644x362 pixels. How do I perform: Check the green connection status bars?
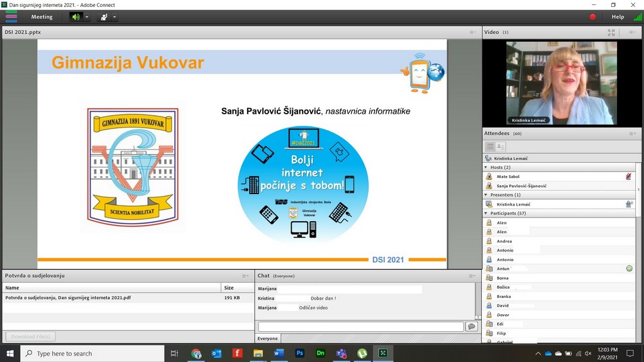coord(637,17)
